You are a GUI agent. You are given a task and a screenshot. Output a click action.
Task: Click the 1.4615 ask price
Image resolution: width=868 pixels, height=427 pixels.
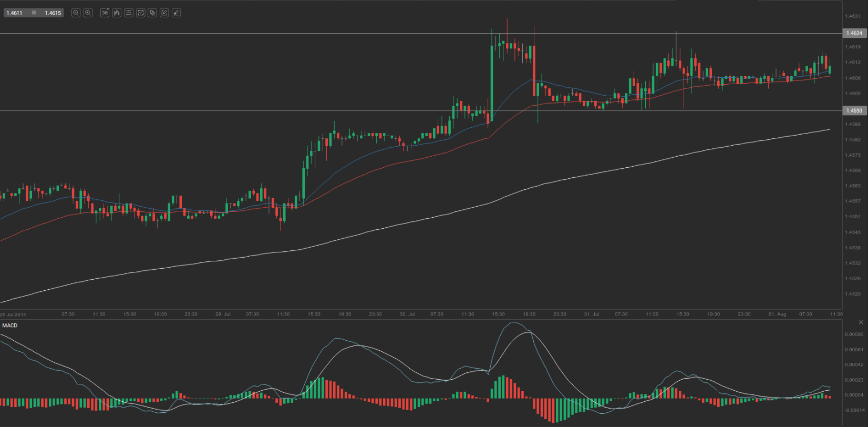(x=53, y=13)
